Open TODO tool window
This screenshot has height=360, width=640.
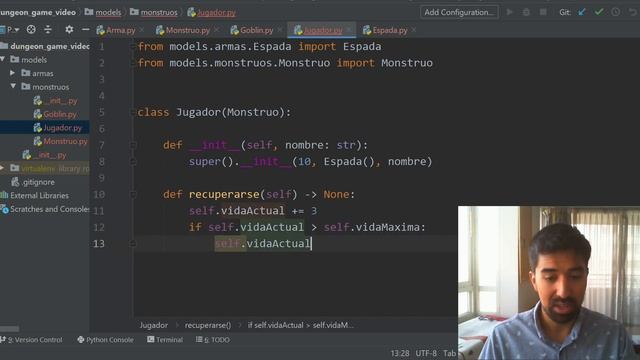[x=213, y=340]
